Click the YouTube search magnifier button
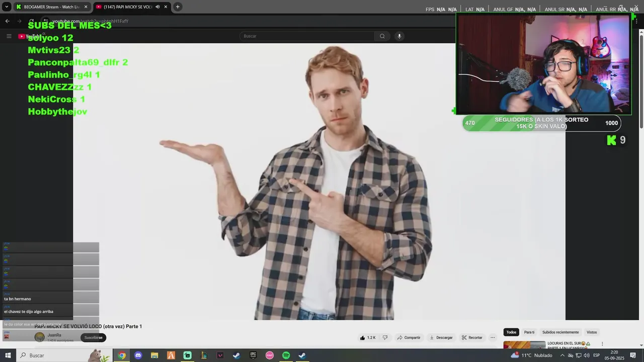The image size is (644, 362). click(x=382, y=36)
